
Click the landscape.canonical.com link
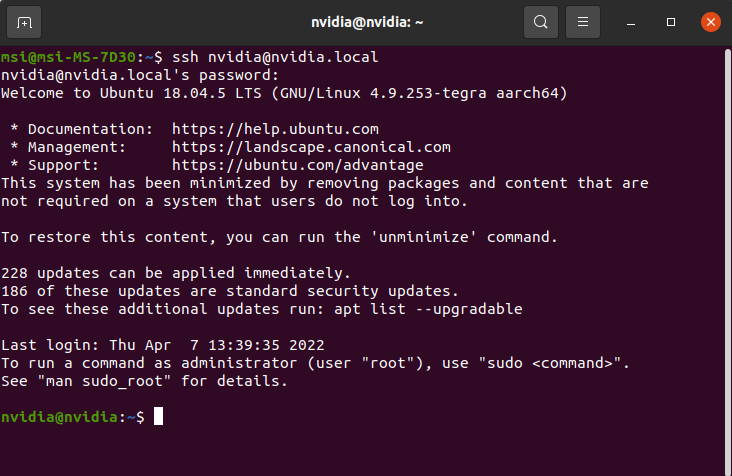(x=311, y=147)
